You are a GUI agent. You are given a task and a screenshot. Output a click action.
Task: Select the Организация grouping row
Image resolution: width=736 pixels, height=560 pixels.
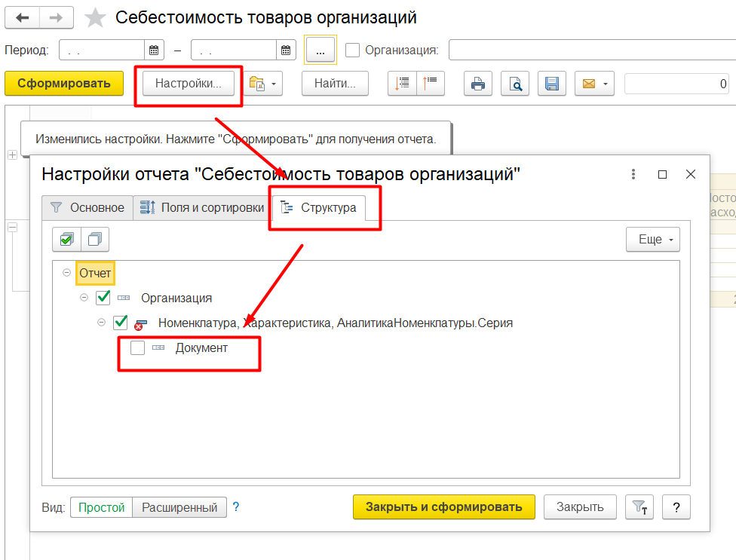click(176, 298)
